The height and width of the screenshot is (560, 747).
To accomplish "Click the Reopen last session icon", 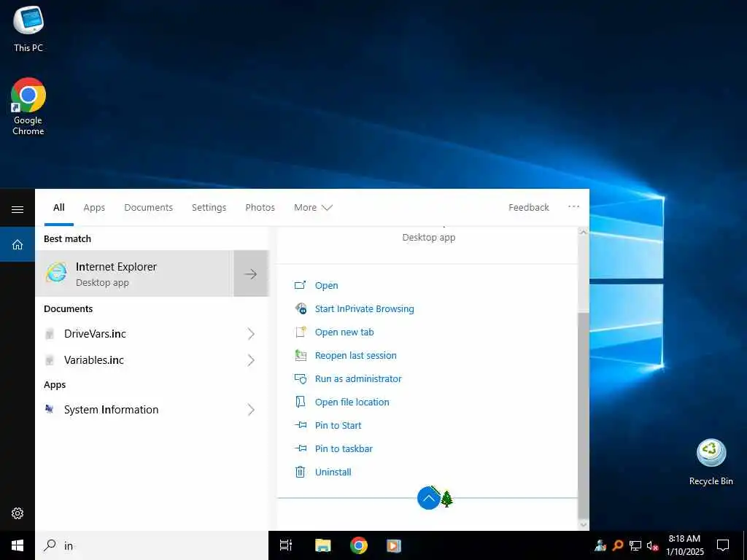I will [300, 355].
